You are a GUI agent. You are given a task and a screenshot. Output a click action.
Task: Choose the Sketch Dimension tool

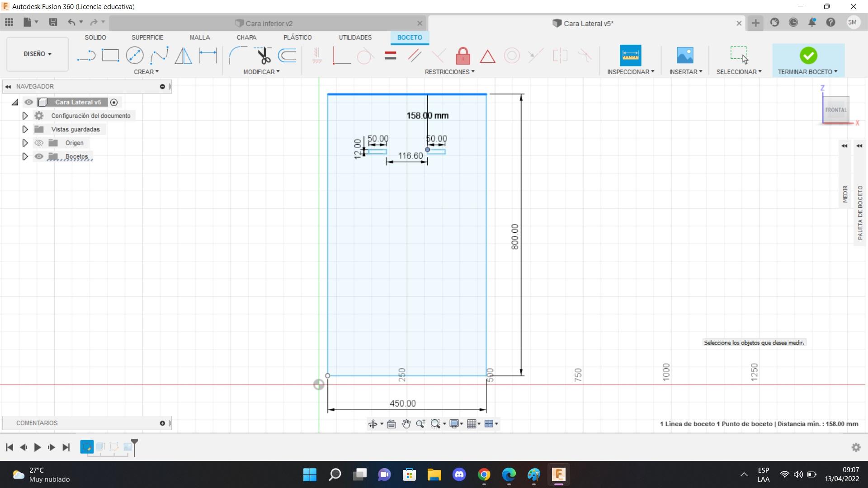208,56
